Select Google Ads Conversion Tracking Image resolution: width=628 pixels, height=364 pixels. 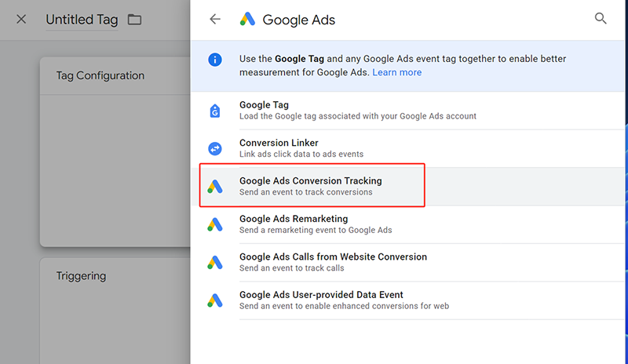[310, 181]
